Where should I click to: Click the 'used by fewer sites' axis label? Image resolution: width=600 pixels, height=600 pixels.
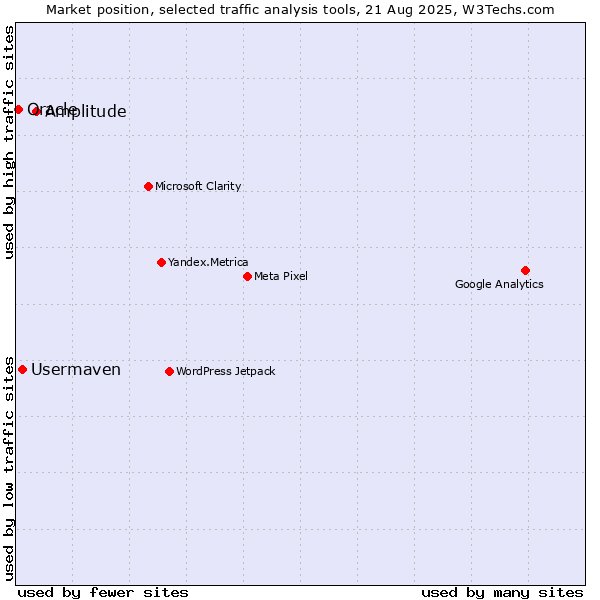coord(103,593)
